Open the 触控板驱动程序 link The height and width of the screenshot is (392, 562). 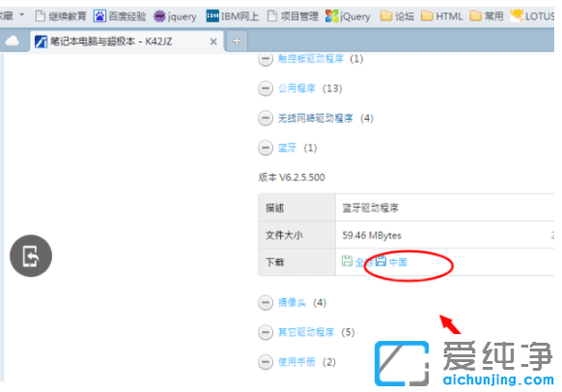pyautogui.click(x=311, y=59)
